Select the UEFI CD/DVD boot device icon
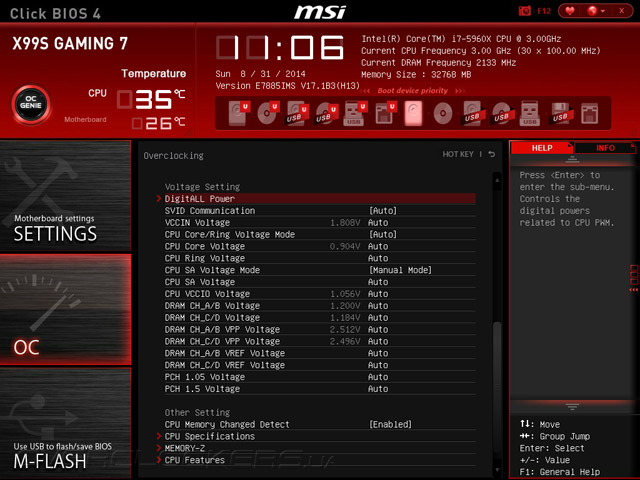 pos(267,113)
